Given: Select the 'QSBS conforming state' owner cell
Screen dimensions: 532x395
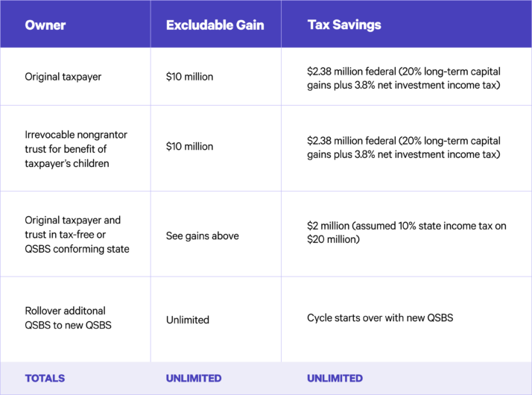Looking at the screenshot, I should click(x=77, y=235).
